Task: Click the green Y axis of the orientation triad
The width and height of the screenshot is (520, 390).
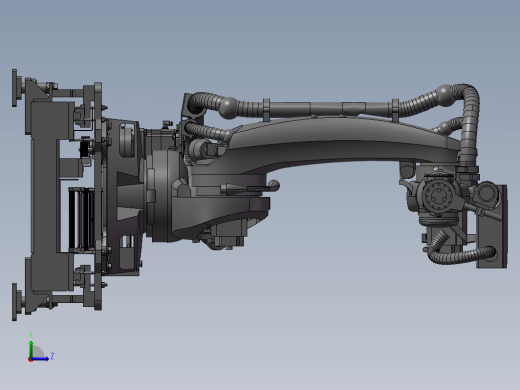Action: pos(31,349)
